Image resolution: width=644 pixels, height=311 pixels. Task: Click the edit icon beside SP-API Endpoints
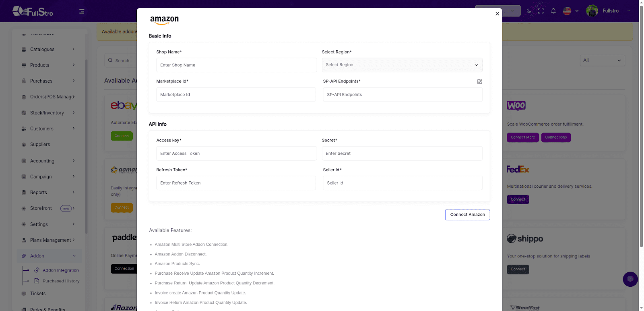479,81
